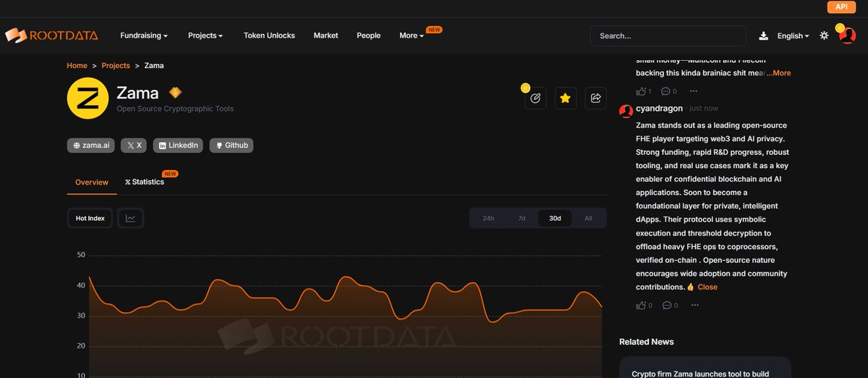
Task: Open user profile avatar in header
Action: click(x=847, y=35)
